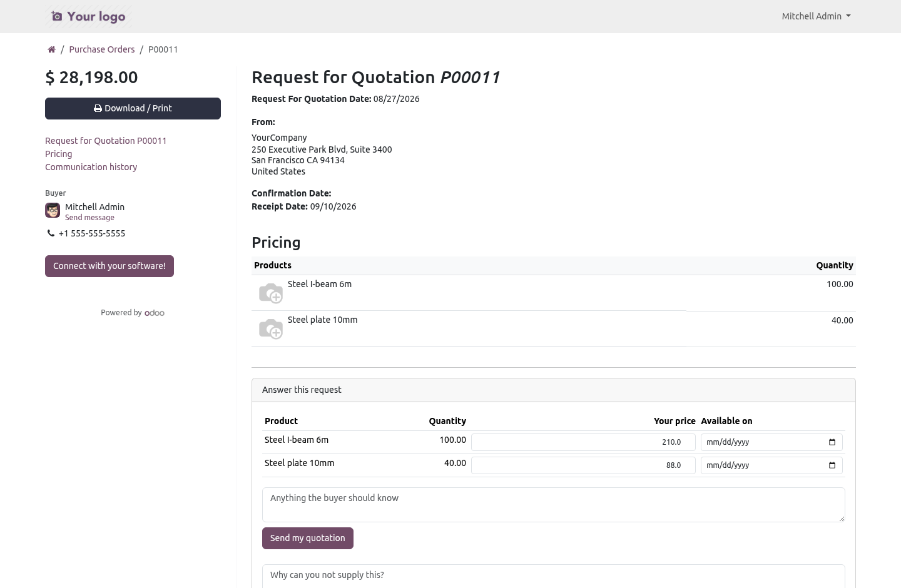Click Send message under buyer name
This screenshot has height=588, width=901.
89,218
